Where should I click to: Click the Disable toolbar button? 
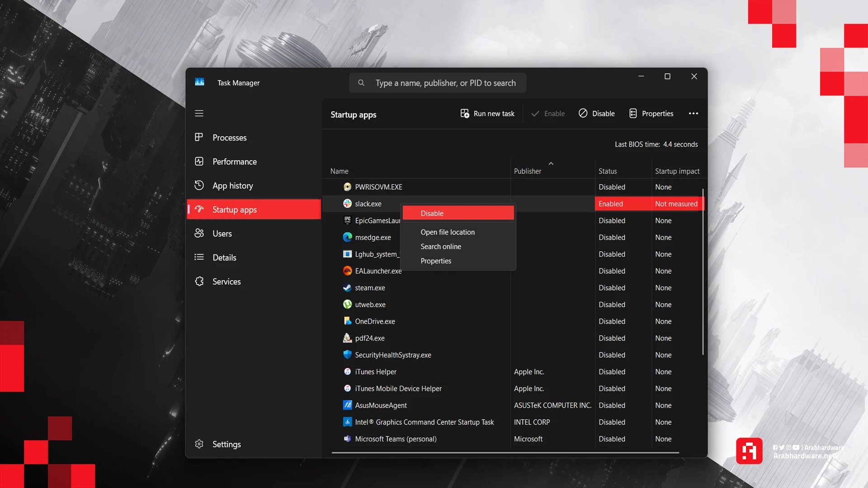pyautogui.click(x=597, y=114)
